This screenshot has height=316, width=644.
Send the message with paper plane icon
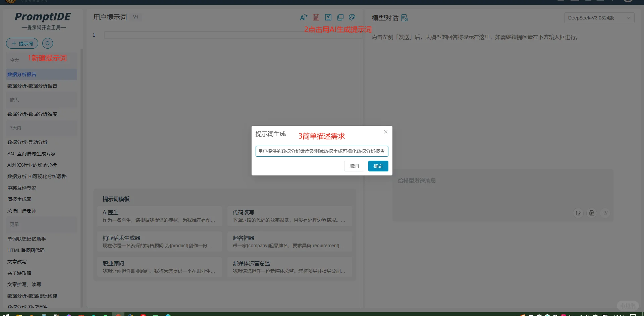pos(605,213)
